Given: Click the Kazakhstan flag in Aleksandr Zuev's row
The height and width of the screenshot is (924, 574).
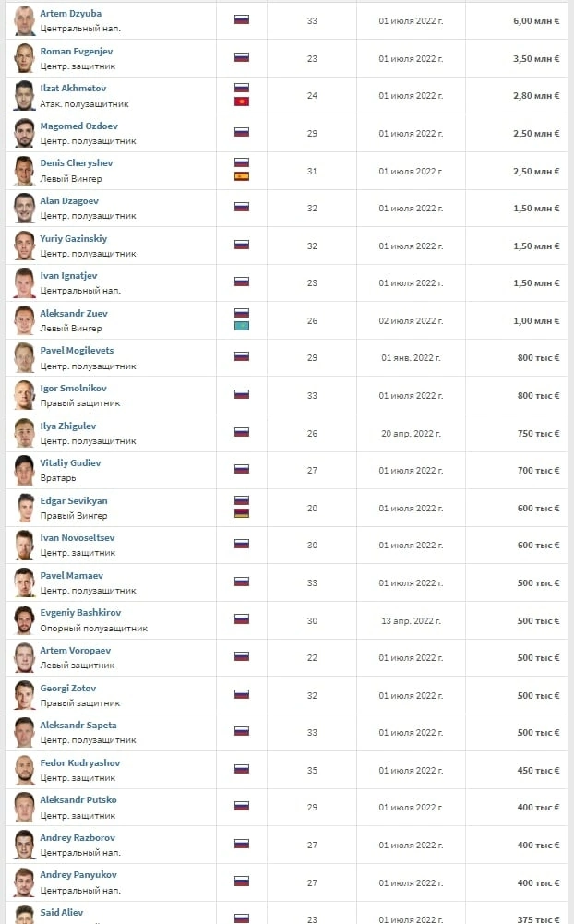Looking at the screenshot, I should (242, 325).
